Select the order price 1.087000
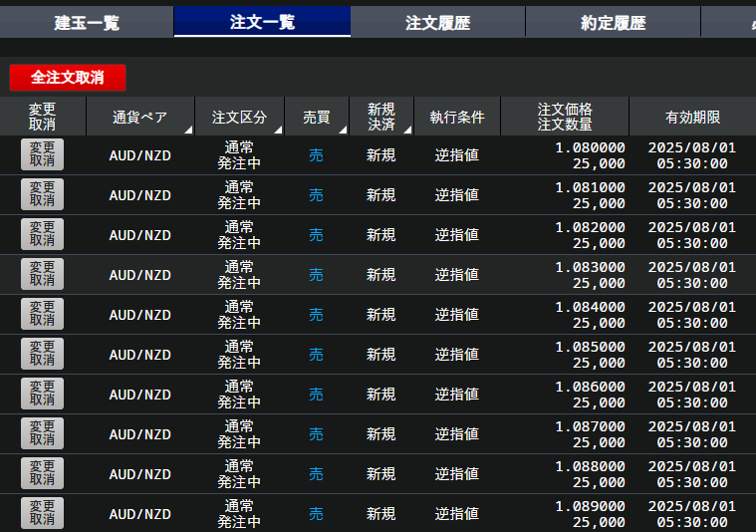Viewport: 756px width, 532px height. [590, 426]
